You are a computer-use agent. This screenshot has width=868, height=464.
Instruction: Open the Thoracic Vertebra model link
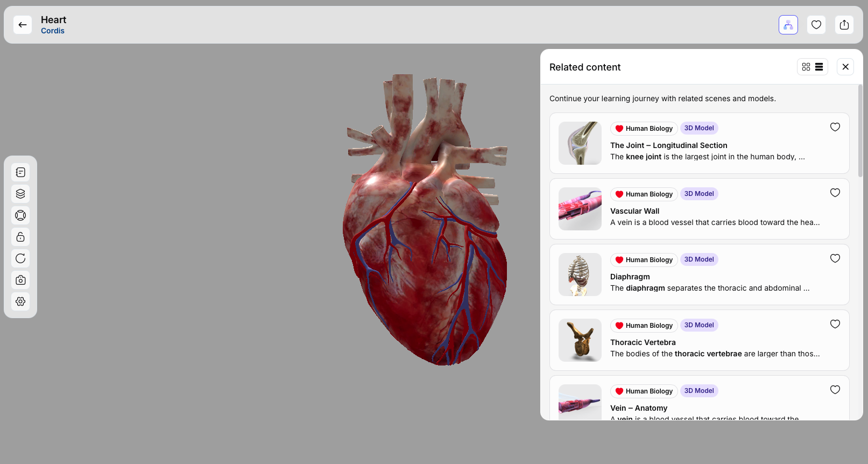point(643,342)
